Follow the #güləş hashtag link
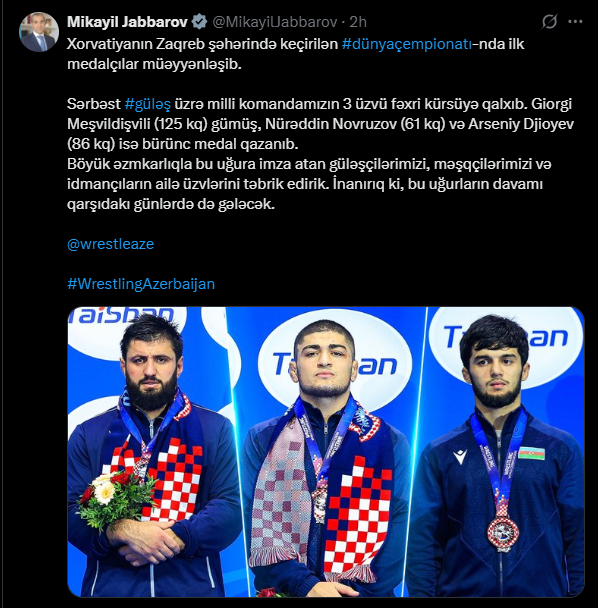 (x=147, y=104)
